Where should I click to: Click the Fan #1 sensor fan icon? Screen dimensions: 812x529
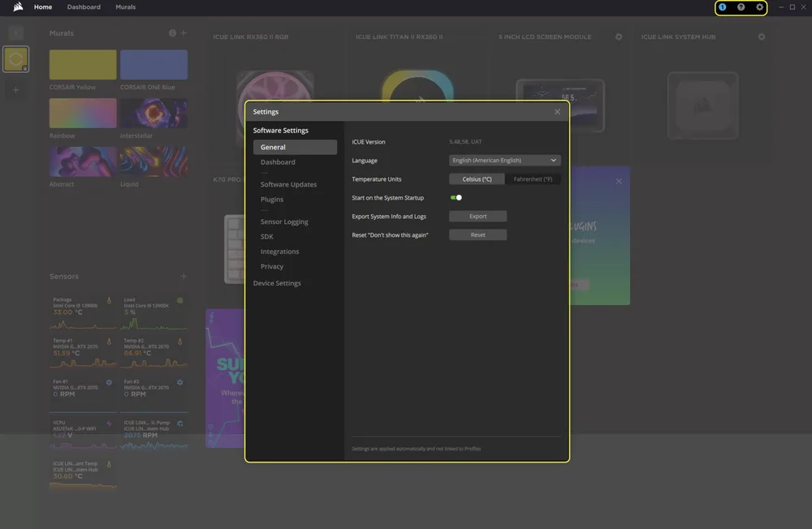pos(109,382)
